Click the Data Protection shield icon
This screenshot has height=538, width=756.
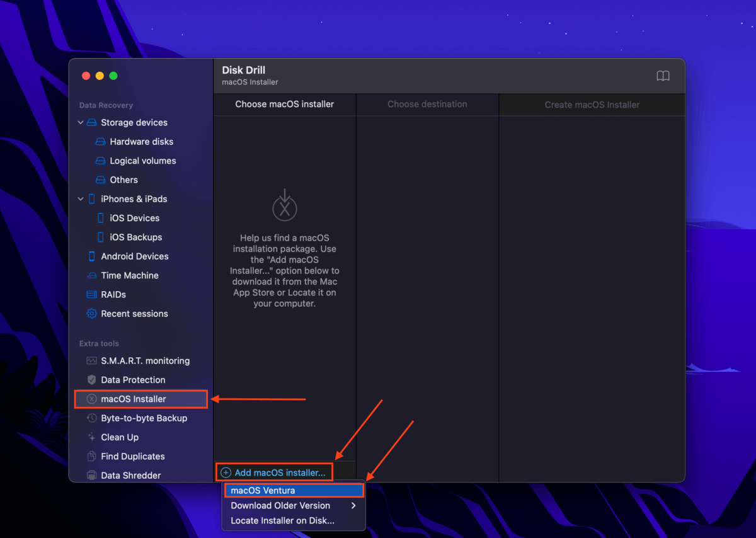tap(92, 380)
